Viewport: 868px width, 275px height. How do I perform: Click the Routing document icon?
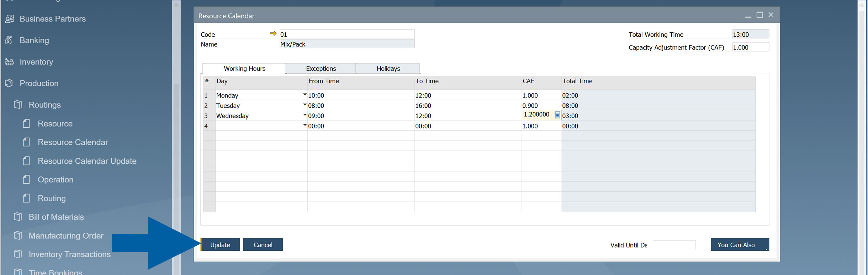[27, 198]
